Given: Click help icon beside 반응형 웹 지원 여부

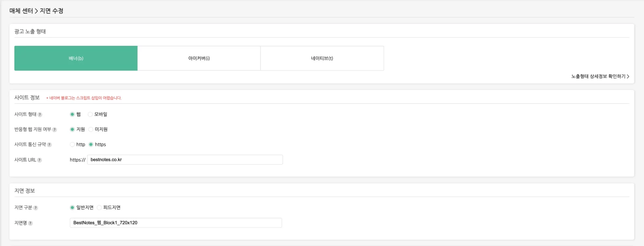Looking at the screenshot, I should 55,130.
